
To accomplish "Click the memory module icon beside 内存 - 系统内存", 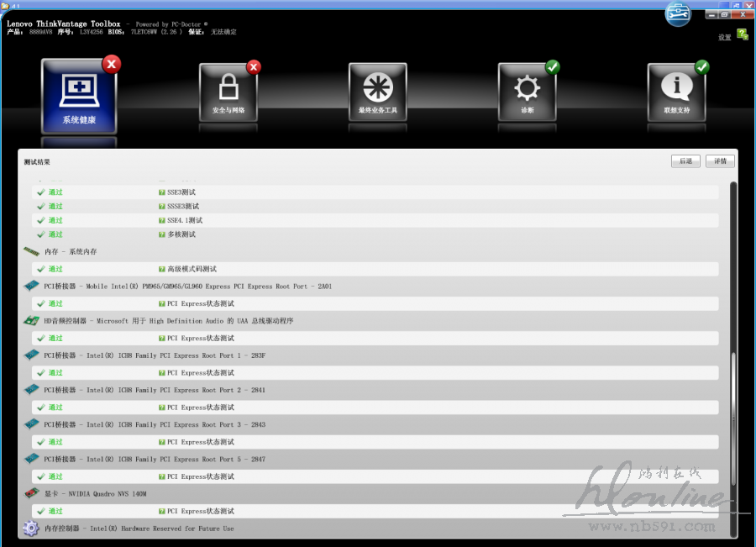I will (x=31, y=251).
